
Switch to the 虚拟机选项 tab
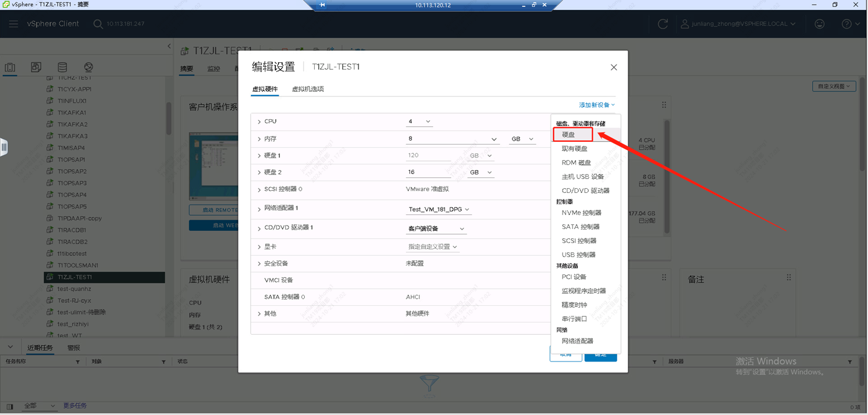tap(308, 89)
